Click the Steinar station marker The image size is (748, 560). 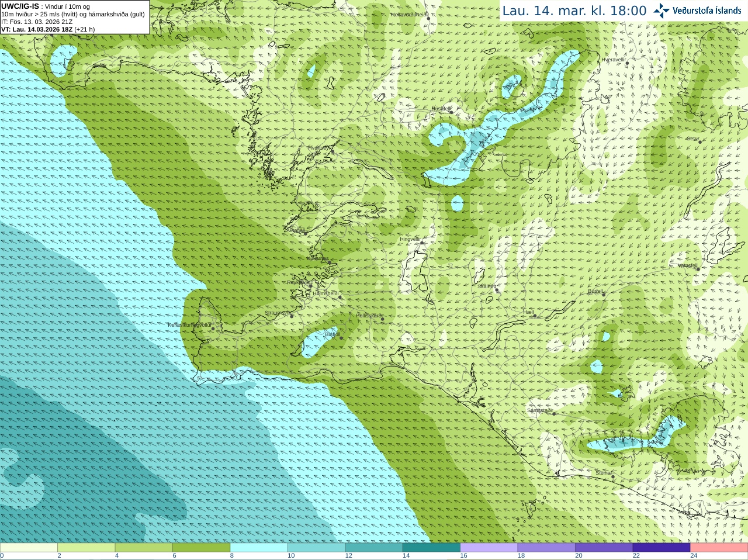pos(612,476)
